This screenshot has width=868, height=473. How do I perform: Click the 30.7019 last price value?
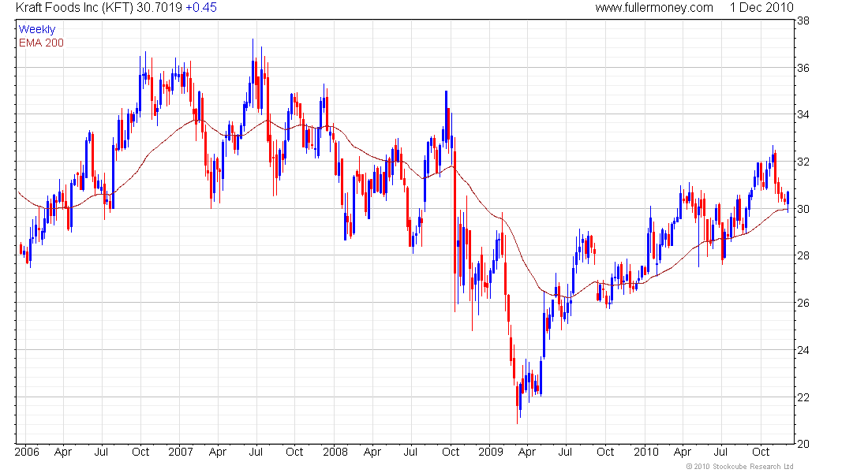(x=159, y=8)
